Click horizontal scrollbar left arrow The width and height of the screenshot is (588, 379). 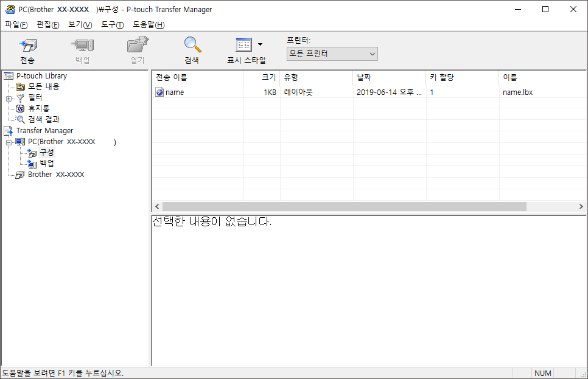point(157,207)
